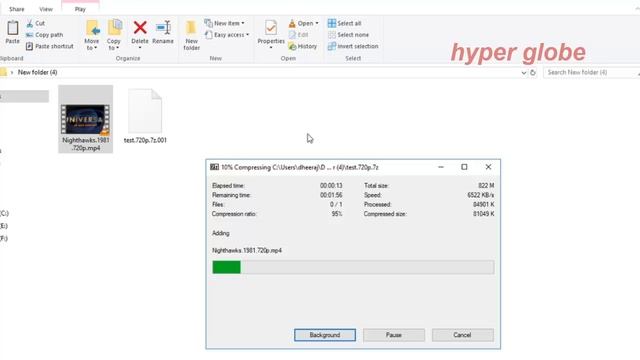Click the red Delete icon
The width and height of the screenshot is (640, 360).
pyautogui.click(x=140, y=28)
